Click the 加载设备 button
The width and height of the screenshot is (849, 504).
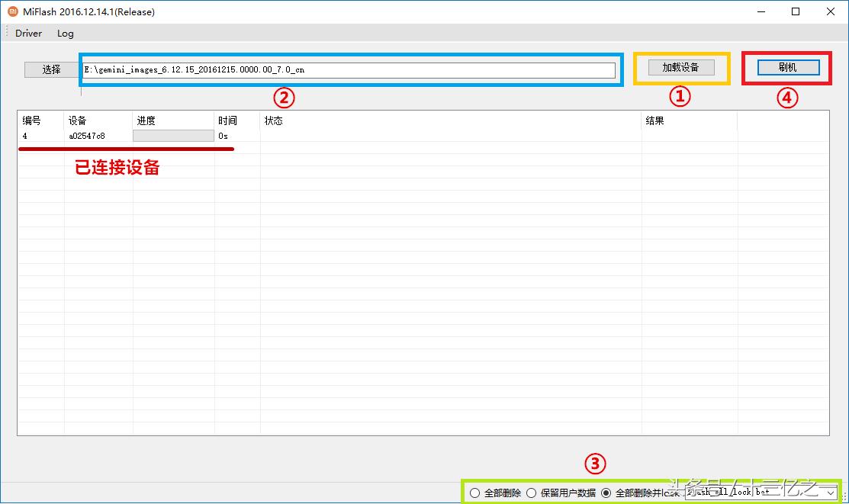coord(681,67)
